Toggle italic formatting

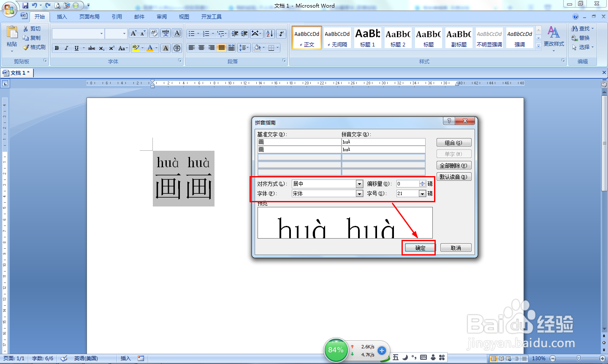pos(66,48)
